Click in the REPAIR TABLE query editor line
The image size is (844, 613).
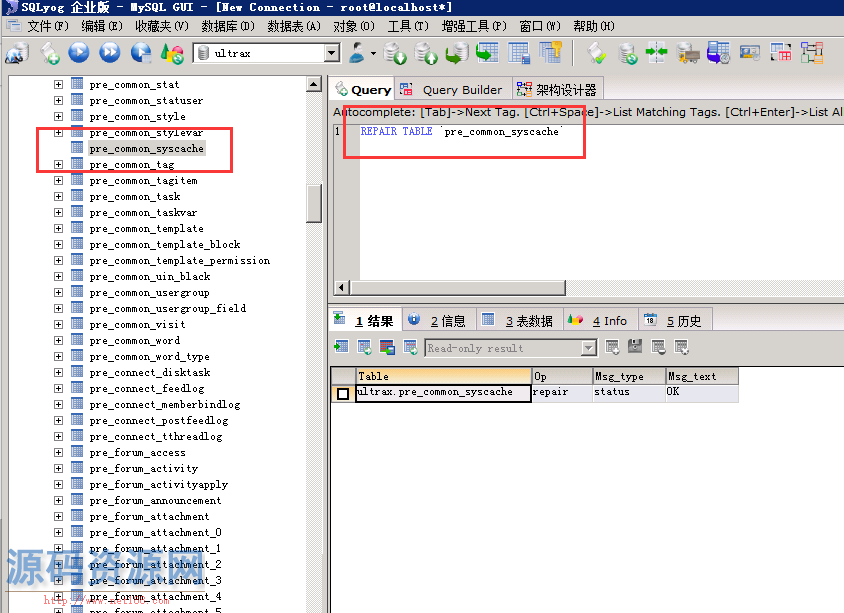click(461, 131)
